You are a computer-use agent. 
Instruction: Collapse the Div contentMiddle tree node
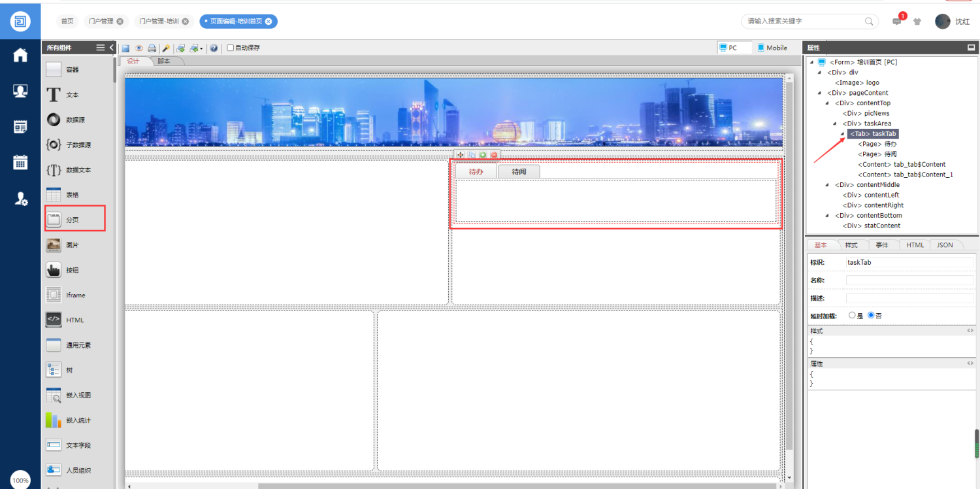pyautogui.click(x=827, y=185)
